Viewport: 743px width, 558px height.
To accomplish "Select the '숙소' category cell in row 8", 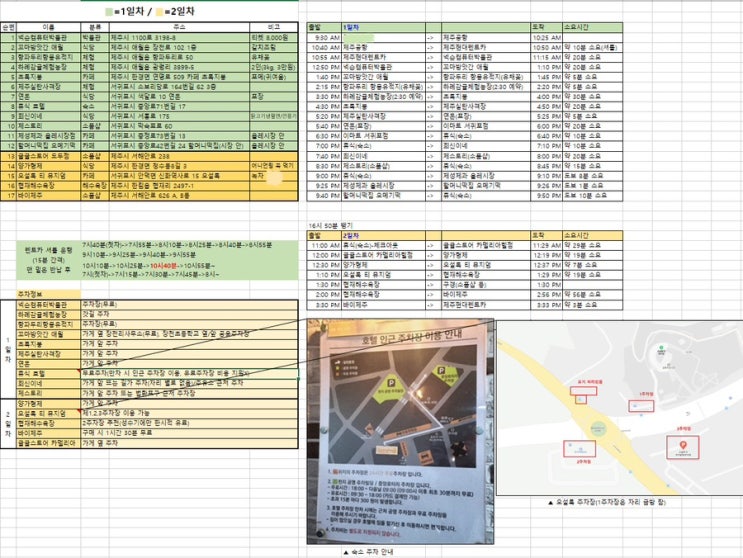I will (x=95, y=107).
